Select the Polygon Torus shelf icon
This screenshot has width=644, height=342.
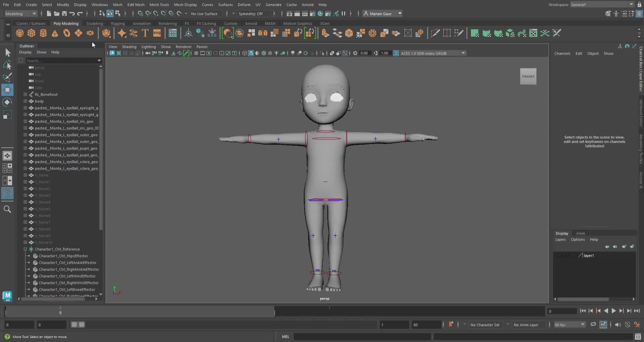(66, 33)
